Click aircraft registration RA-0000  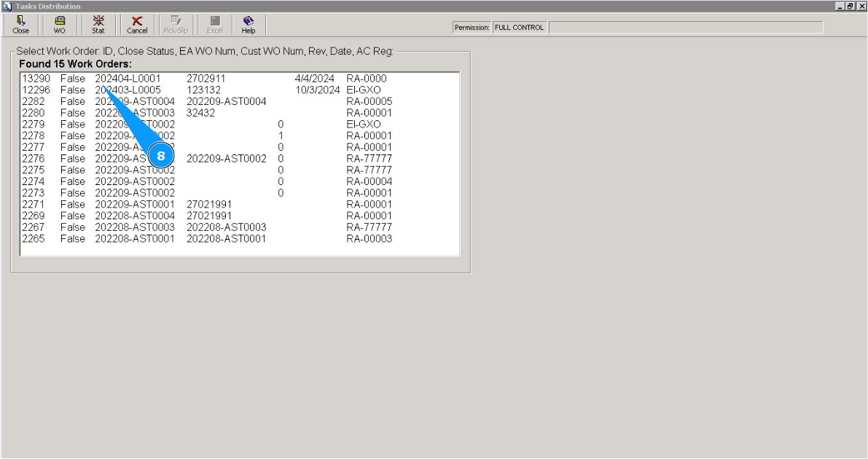(367, 79)
